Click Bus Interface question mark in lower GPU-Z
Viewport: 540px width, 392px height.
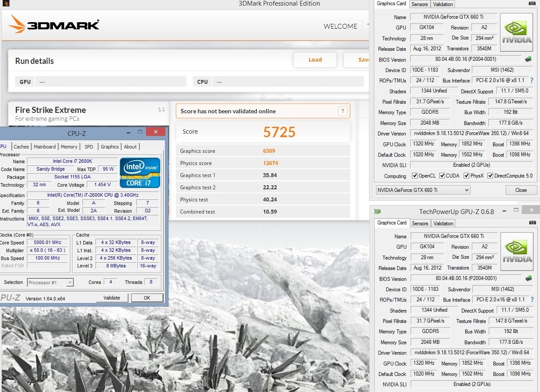[x=532, y=300]
